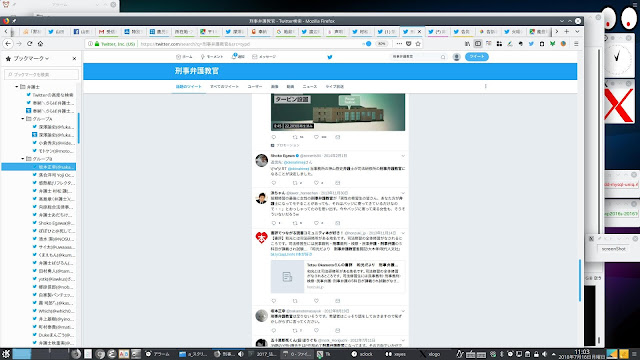Click the taskbar clock showing 11:03
The height and width of the screenshot is (360, 640).
582,354
